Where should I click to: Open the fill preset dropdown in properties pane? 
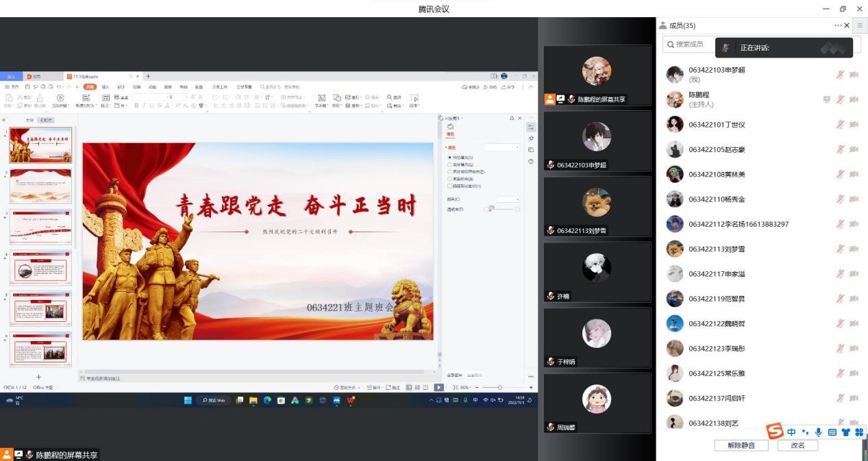tap(502, 147)
